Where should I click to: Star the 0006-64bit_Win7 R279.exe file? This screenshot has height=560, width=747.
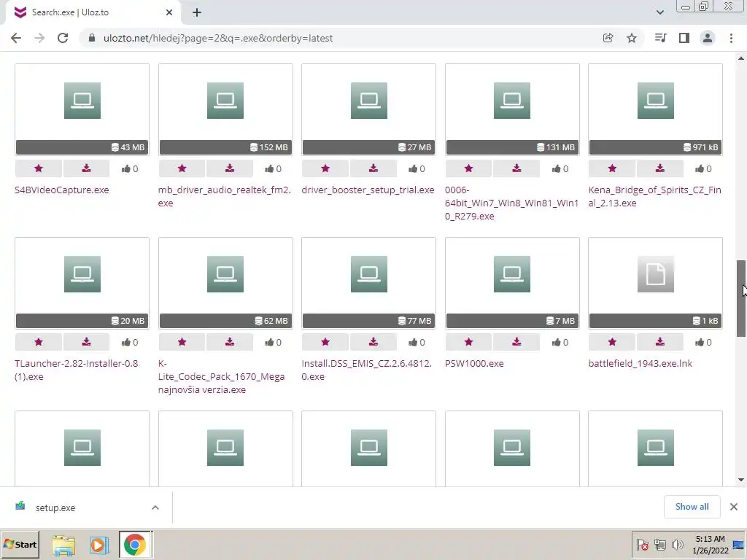click(x=469, y=168)
